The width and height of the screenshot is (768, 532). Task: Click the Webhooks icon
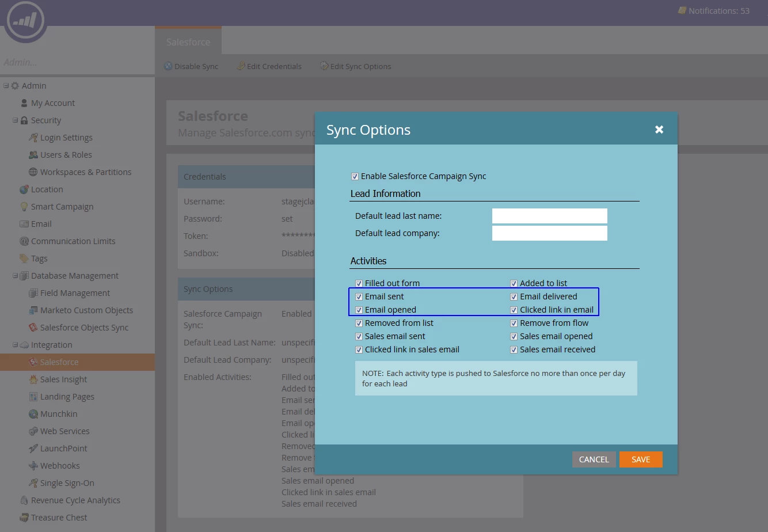(33, 466)
